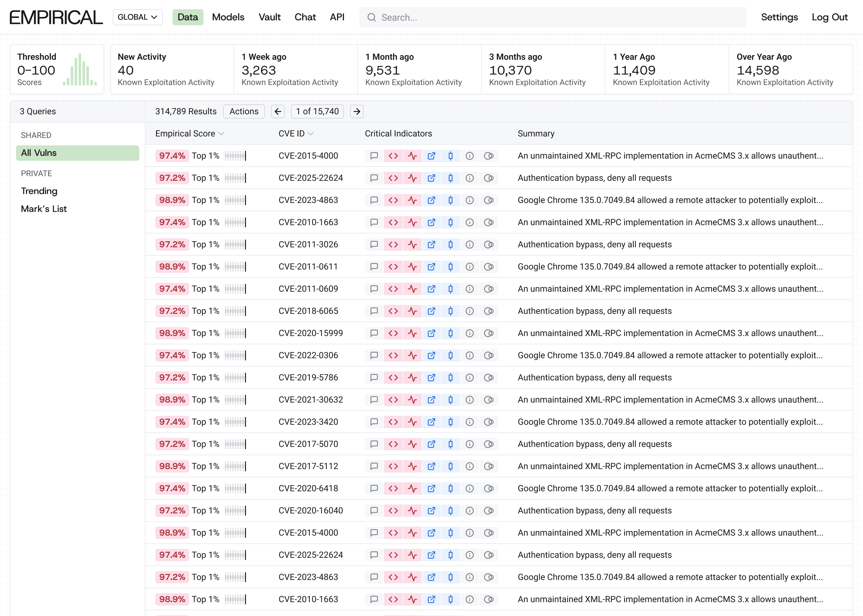
Task: Click the Search input field
Action: [x=553, y=18]
